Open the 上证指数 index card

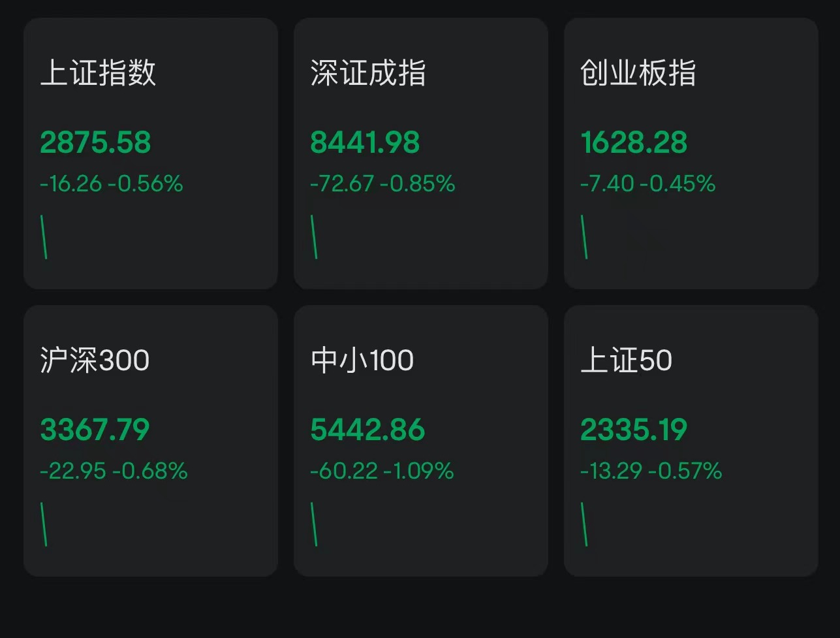click(151, 153)
